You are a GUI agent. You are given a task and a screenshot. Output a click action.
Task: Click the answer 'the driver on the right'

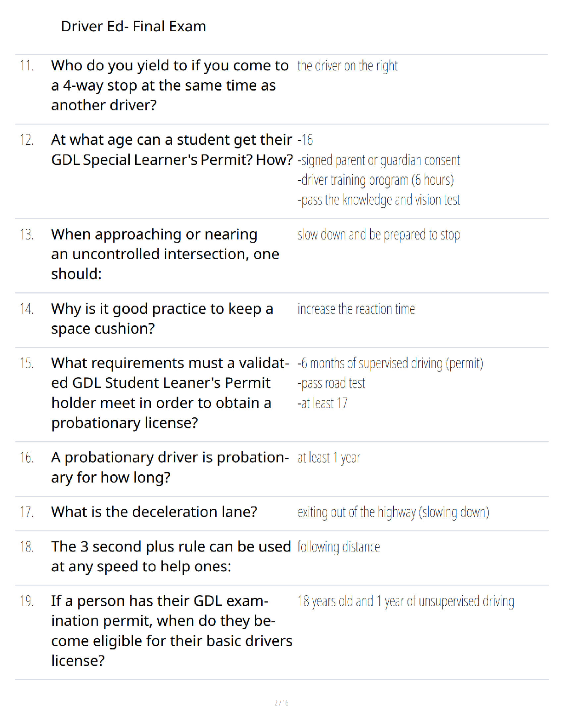347,66
